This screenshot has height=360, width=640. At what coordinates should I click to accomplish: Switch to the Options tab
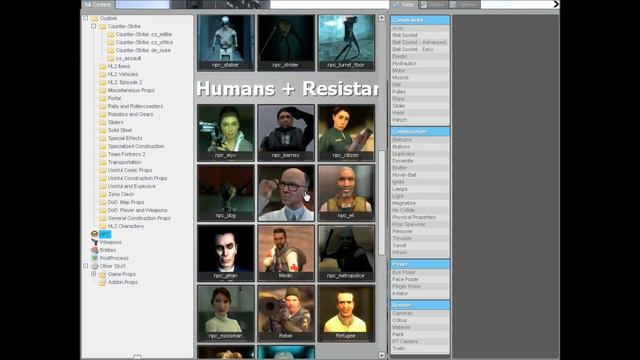tap(464, 4)
